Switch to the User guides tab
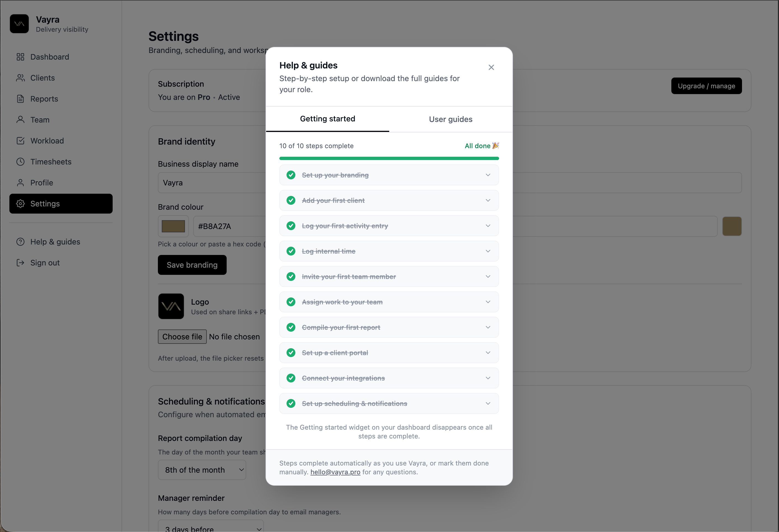The width and height of the screenshot is (779, 532). [451, 119]
